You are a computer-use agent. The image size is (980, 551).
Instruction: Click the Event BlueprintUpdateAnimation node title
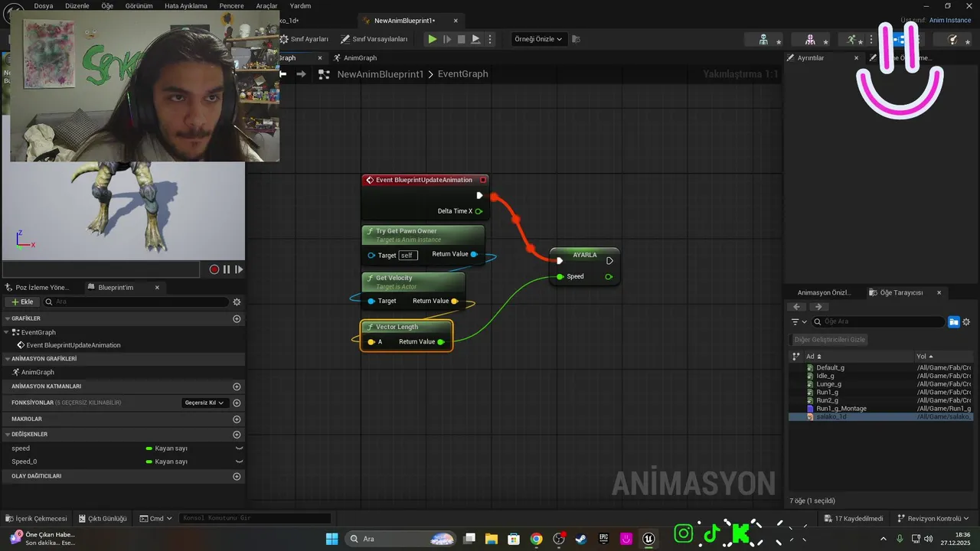[x=423, y=180]
